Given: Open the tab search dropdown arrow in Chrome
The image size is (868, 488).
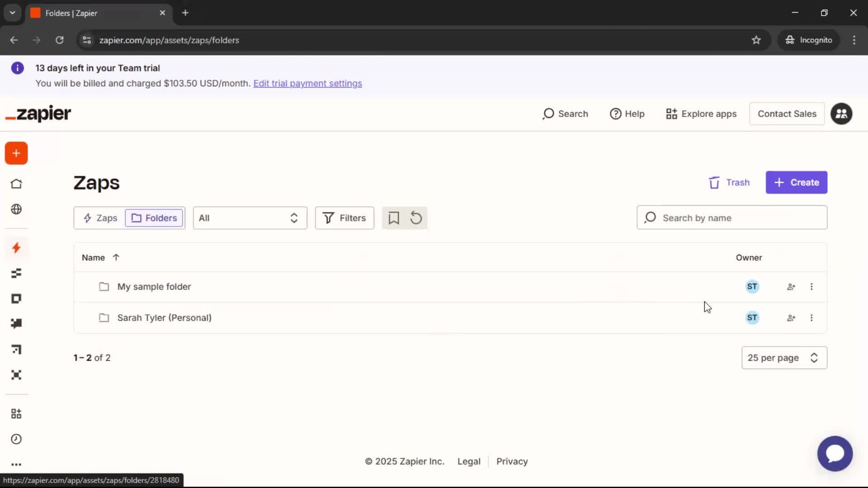Looking at the screenshot, I should pyautogui.click(x=13, y=13).
